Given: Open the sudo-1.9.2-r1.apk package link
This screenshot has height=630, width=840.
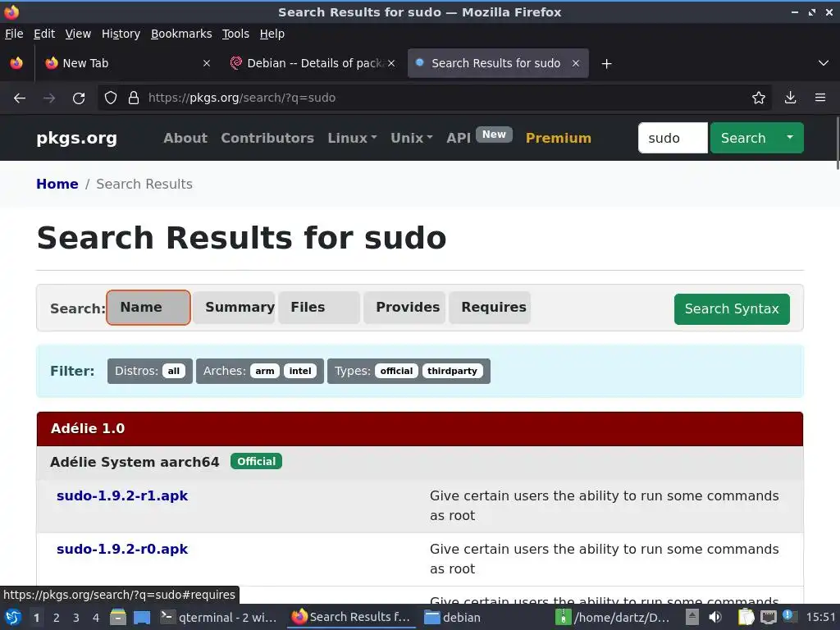Looking at the screenshot, I should coord(122,496).
